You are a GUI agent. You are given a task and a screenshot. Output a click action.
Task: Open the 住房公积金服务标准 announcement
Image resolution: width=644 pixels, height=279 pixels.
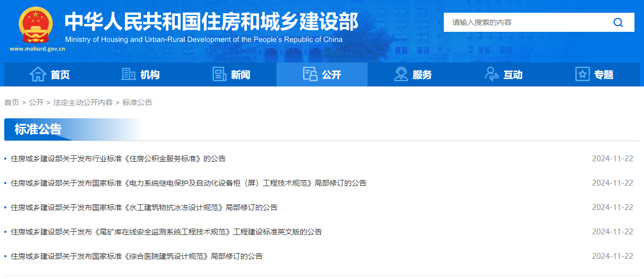(118, 159)
